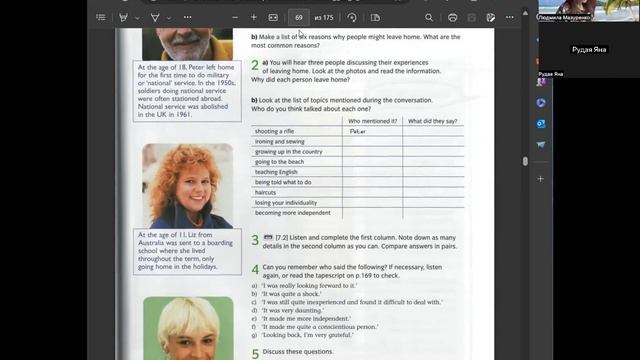Open the PDF table of contents panel

pos(100,18)
